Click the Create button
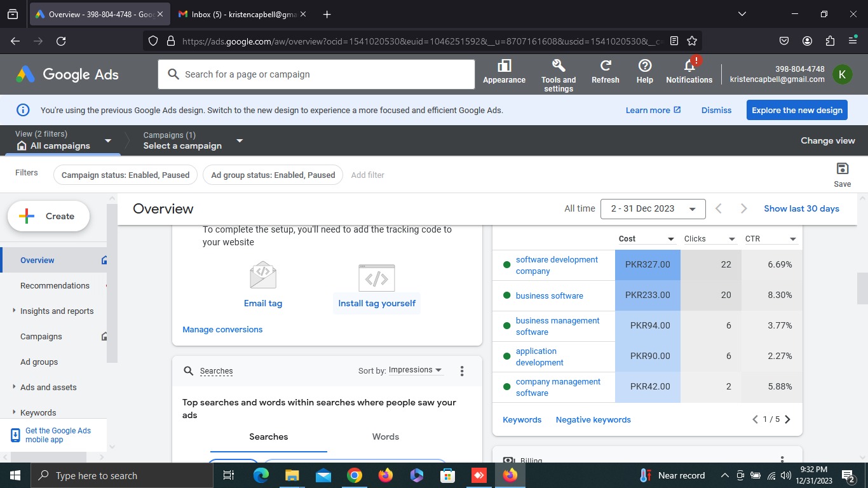The width and height of the screenshot is (868, 488). click(x=49, y=216)
